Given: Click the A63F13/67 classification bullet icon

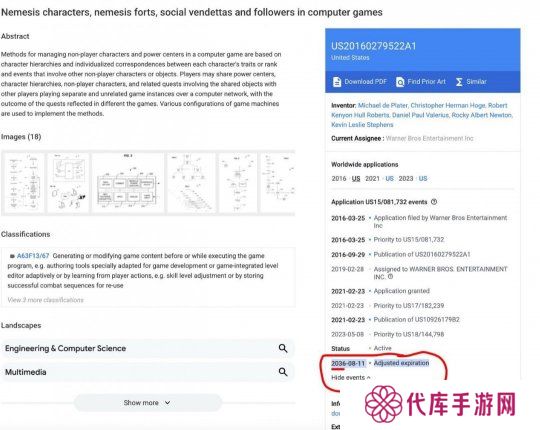Looking at the screenshot, I should click(12, 256).
